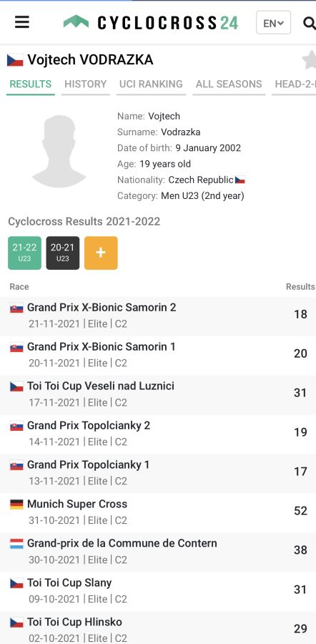This screenshot has width=316, height=644.
Task: Open the hamburger navigation menu
Action: (x=21, y=22)
